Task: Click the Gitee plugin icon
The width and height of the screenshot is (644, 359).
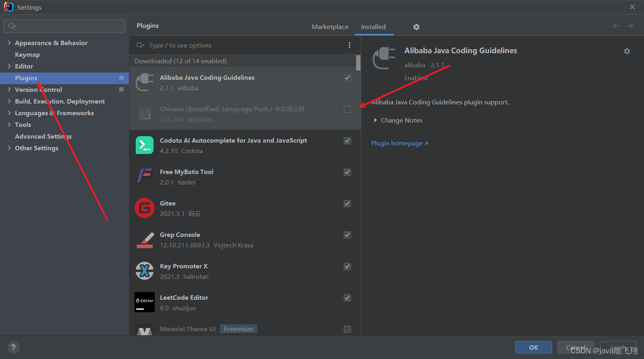Action: [145, 208]
